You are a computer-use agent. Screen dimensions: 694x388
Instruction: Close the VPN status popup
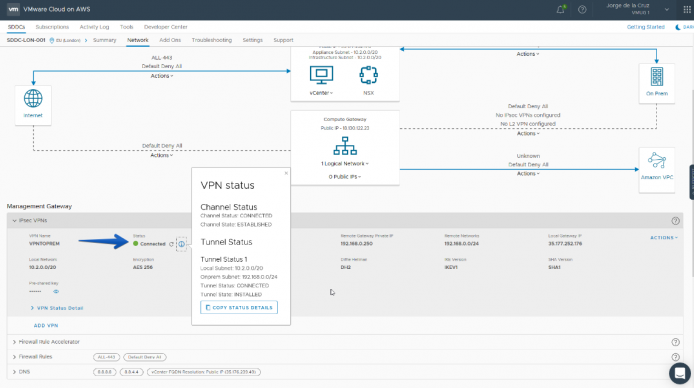tap(286, 173)
